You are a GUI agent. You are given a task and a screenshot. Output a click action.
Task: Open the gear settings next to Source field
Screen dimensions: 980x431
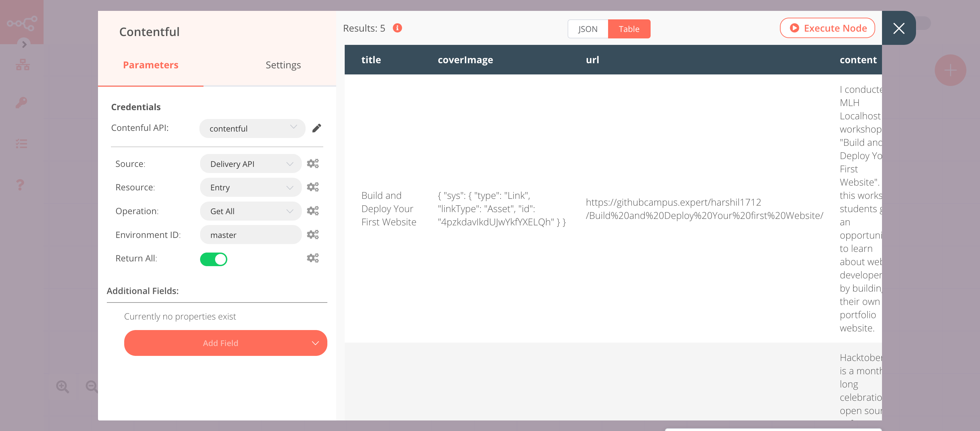[313, 163]
